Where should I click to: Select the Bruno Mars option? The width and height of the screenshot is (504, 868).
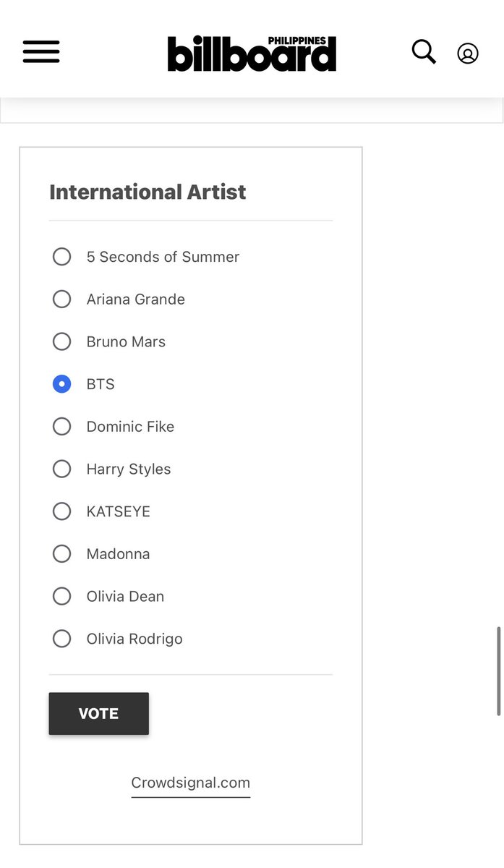coord(62,341)
